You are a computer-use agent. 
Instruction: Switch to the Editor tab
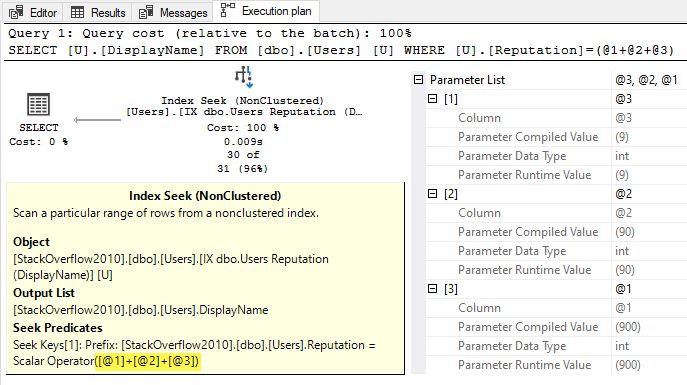33,12
